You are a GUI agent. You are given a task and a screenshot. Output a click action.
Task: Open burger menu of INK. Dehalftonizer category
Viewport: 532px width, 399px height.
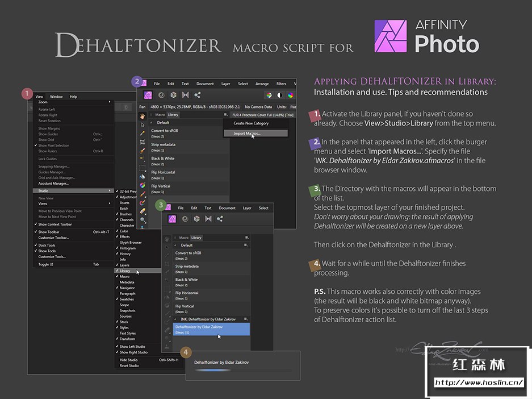[x=246, y=319]
